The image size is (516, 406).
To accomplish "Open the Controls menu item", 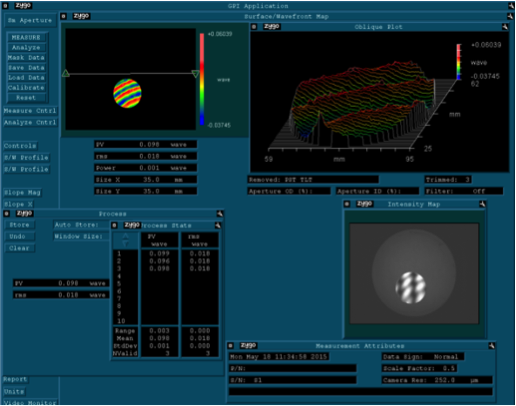I will [20, 146].
